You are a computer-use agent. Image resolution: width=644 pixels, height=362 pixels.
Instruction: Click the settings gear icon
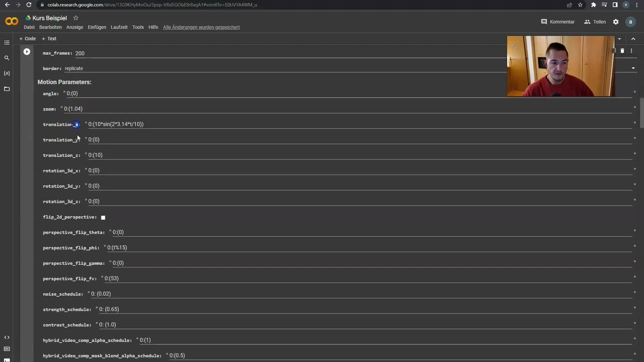click(x=616, y=22)
